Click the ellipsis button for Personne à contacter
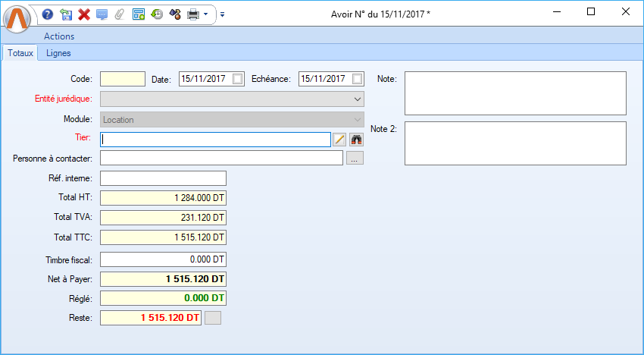This screenshot has width=644, height=355. coord(355,158)
